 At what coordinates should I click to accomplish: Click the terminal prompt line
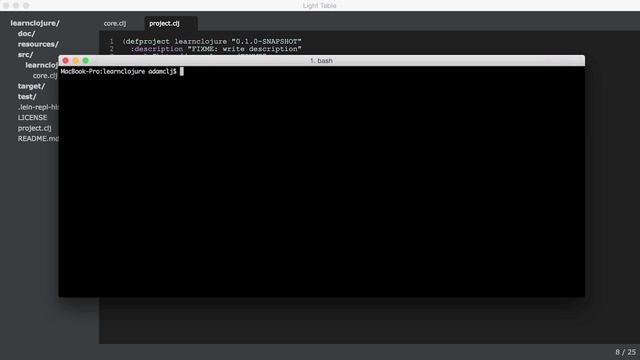click(x=122, y=71)
